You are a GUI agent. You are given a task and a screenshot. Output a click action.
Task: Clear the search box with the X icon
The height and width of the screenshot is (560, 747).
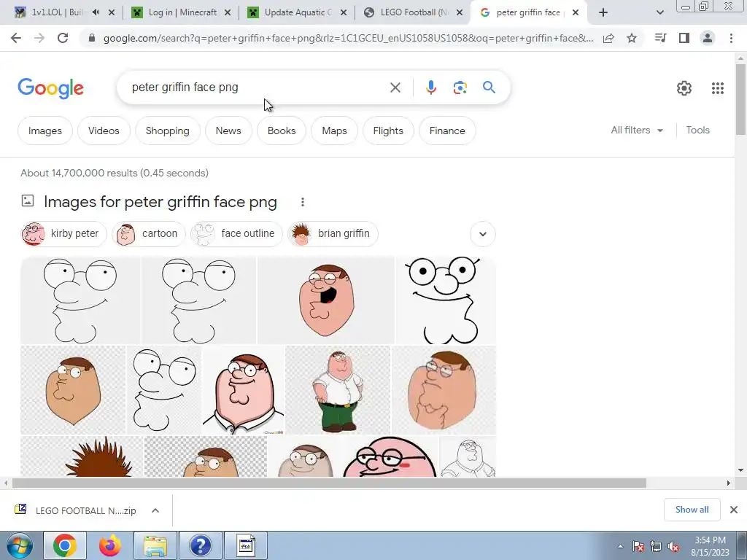(395, 87)
